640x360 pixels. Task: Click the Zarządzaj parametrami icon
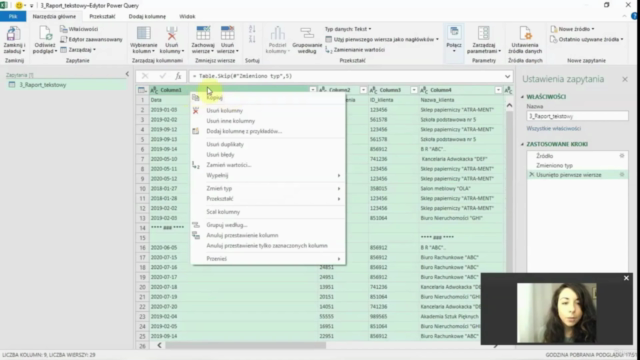coord(484,34)
